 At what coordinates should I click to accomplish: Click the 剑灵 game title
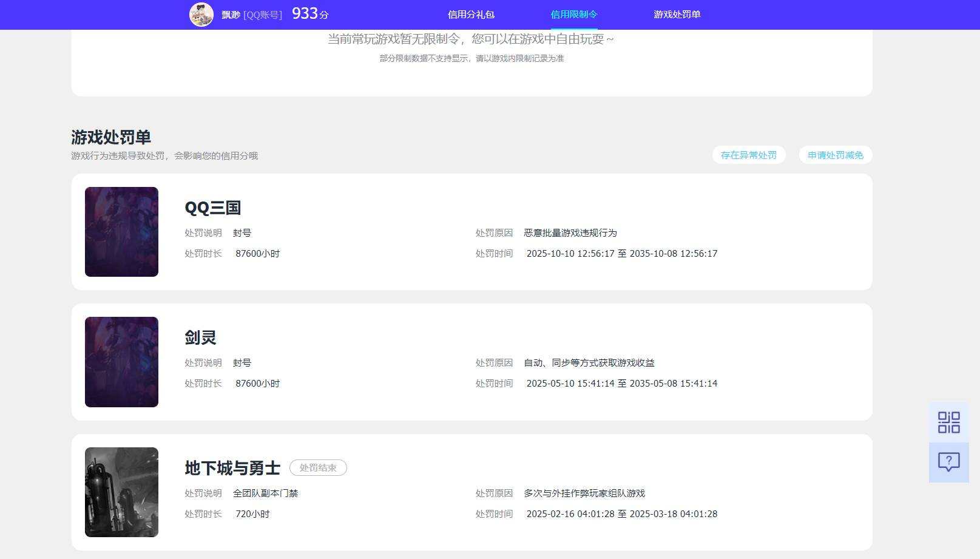click(x=201, y=337)
